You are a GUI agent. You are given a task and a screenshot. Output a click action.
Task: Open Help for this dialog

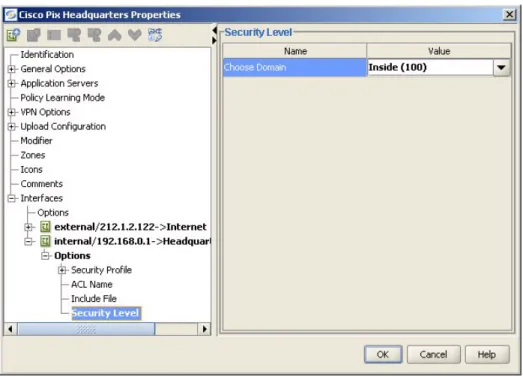487,354
